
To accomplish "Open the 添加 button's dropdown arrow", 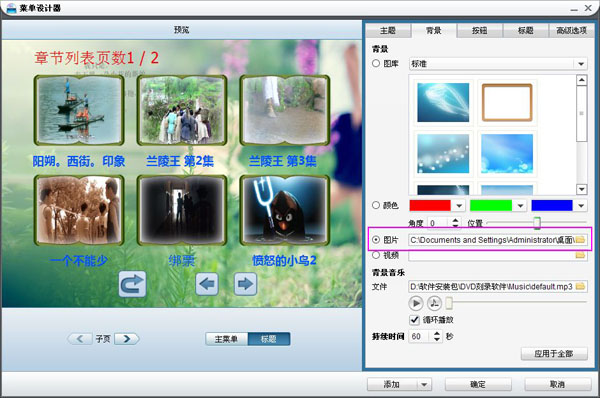I will [x=424, y=384].
